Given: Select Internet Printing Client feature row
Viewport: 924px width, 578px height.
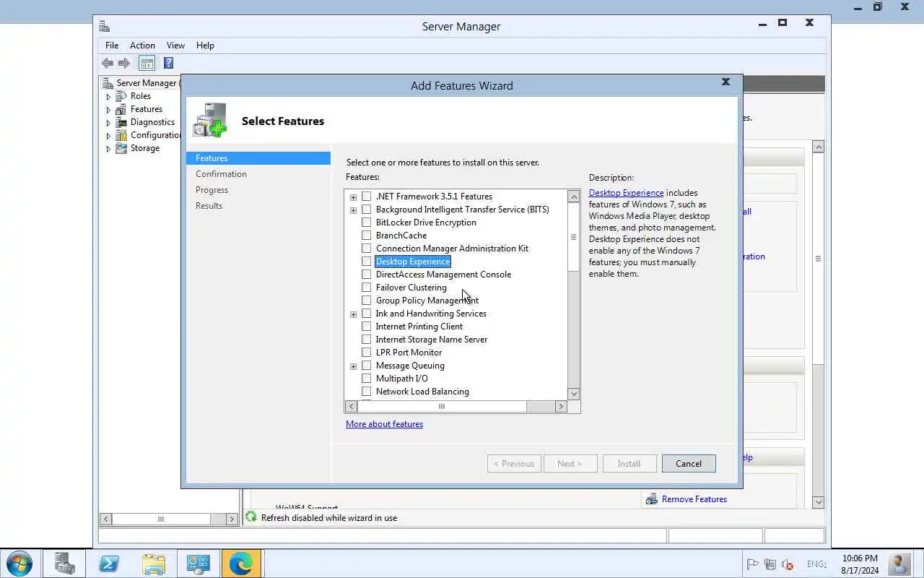Looking at the screenshot, I should tap(419, 327).
